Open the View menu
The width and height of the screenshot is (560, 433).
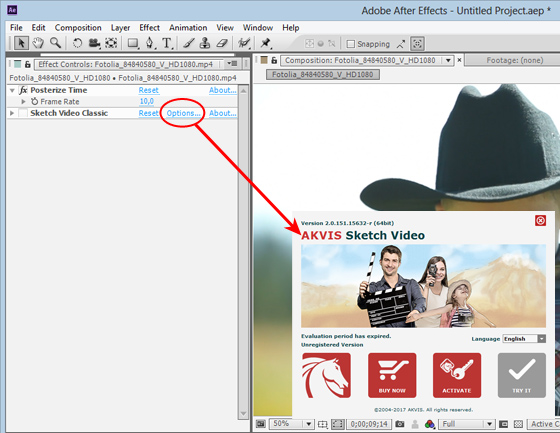point(225,28)
